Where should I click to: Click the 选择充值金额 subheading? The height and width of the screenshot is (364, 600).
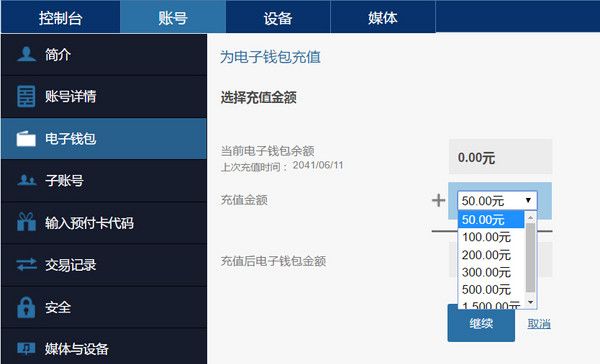[x=259, y=97]
